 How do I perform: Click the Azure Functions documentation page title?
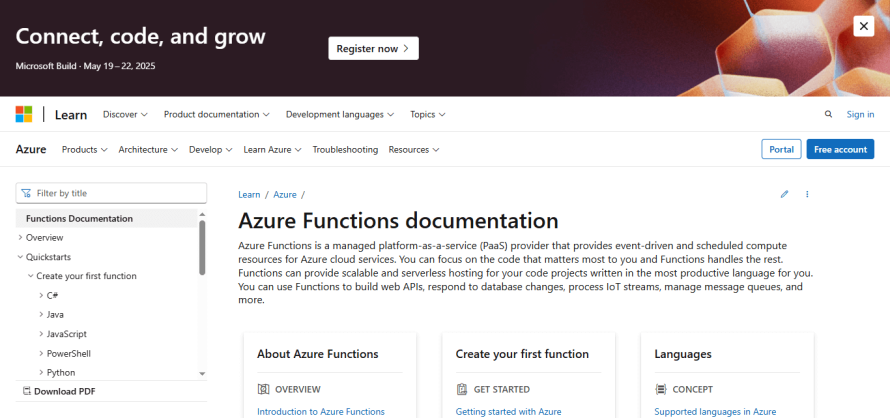click(398, 220)
